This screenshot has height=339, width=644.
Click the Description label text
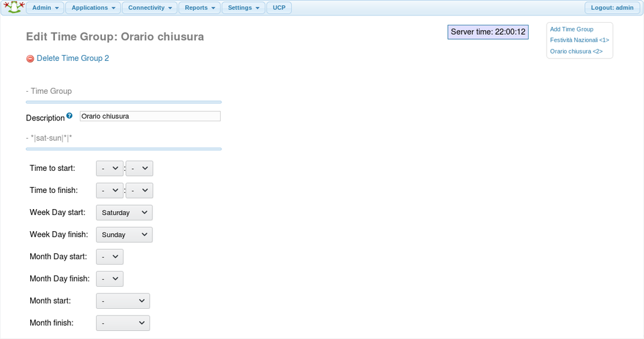pos(45,118)
